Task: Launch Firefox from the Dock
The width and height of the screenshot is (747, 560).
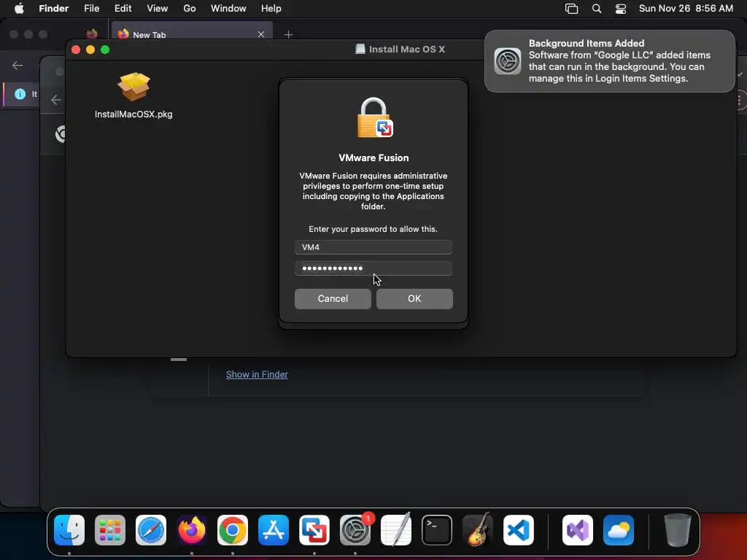Action: pyautogui.click(x=192, y=529)
